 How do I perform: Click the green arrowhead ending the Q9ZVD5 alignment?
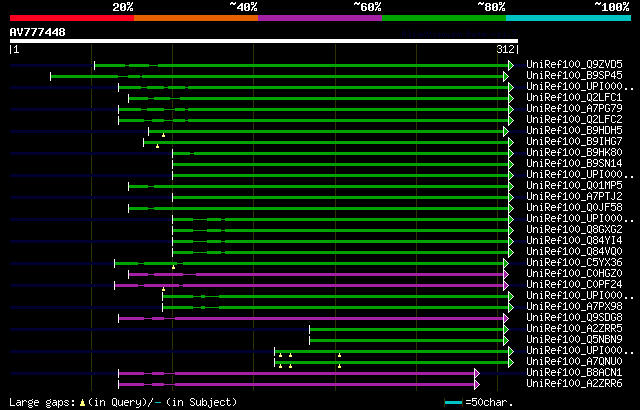pyautogui.click(x=511, y=65)
